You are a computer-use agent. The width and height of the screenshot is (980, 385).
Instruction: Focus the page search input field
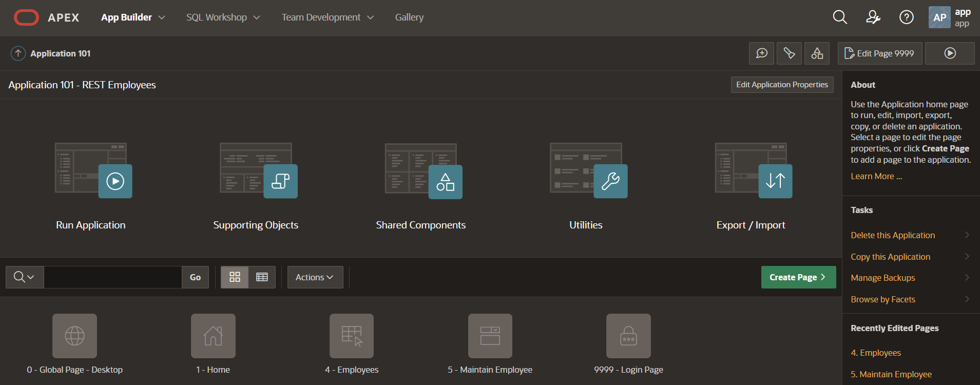coord(113,277)
